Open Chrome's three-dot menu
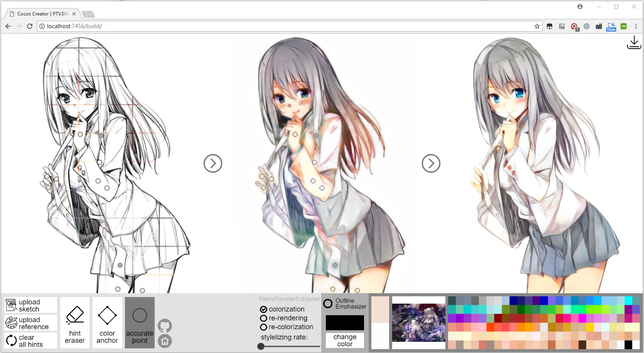644x353 pixels. coord(636,26)
